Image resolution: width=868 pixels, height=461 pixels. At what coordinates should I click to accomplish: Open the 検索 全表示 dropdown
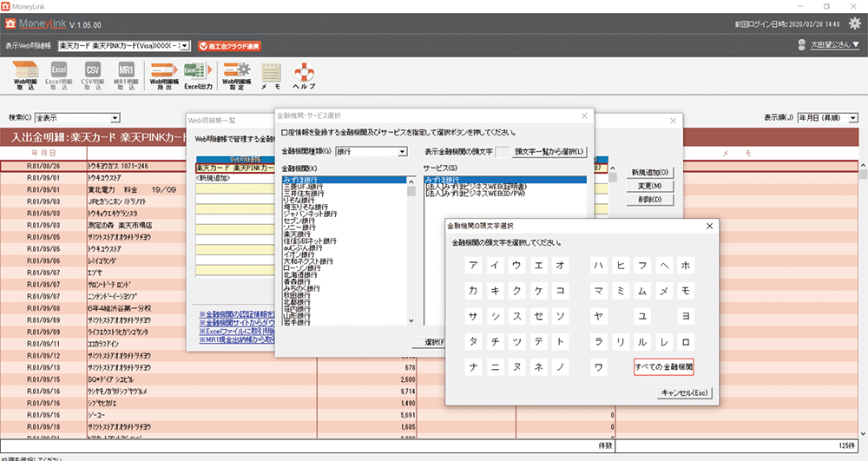[115, 118]
